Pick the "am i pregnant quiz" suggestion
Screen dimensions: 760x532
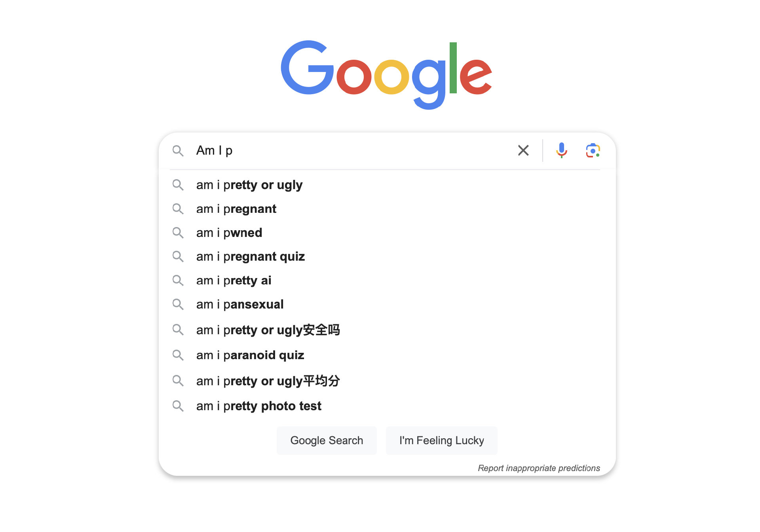pyautogui.click(x=251, y=257)
